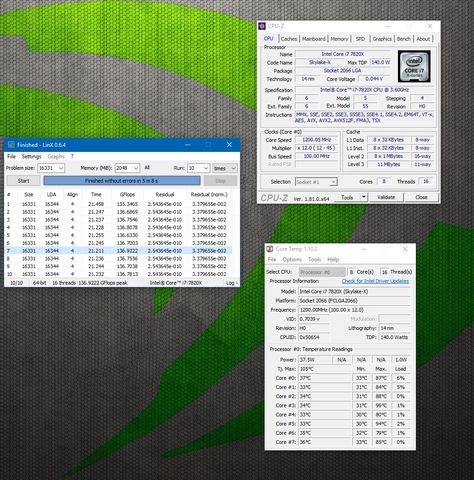This screenshot has height=480, width=474.
Task: Switch to the CPU tab in CPU-Z
Action: coord(269,39)
